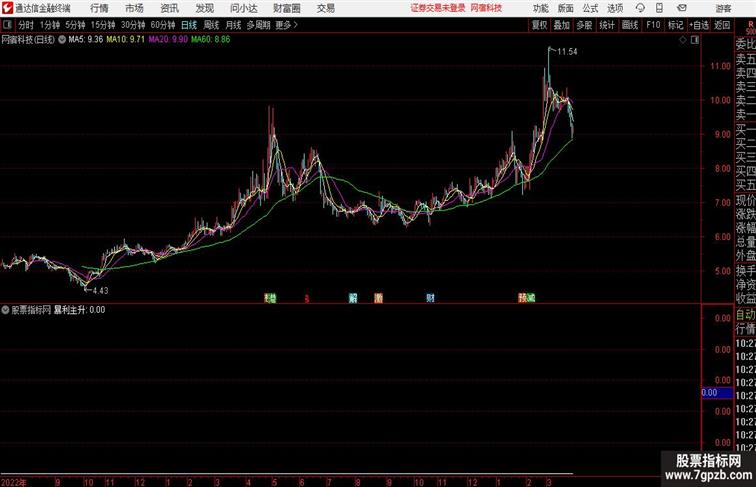
Task: Switch to 15分钟 period tab
Action: coord(103,25)
